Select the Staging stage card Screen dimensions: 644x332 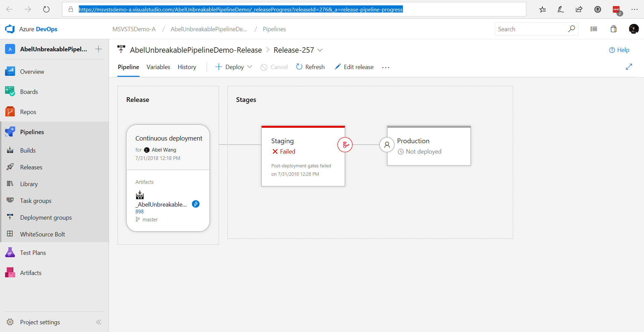tap(303, 156)
